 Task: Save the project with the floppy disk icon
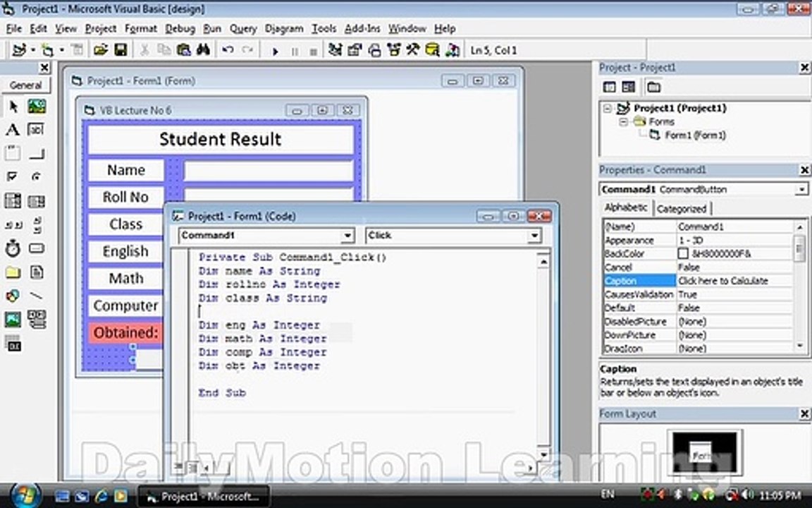[x=121, y=50]
